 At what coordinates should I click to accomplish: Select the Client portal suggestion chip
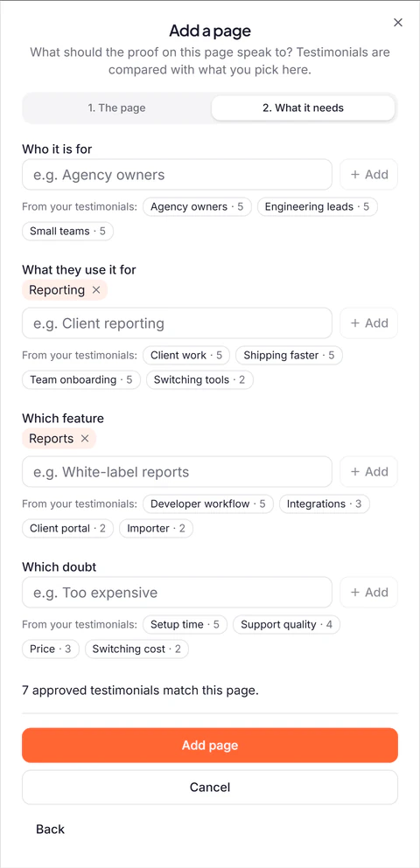click(67, 528)
